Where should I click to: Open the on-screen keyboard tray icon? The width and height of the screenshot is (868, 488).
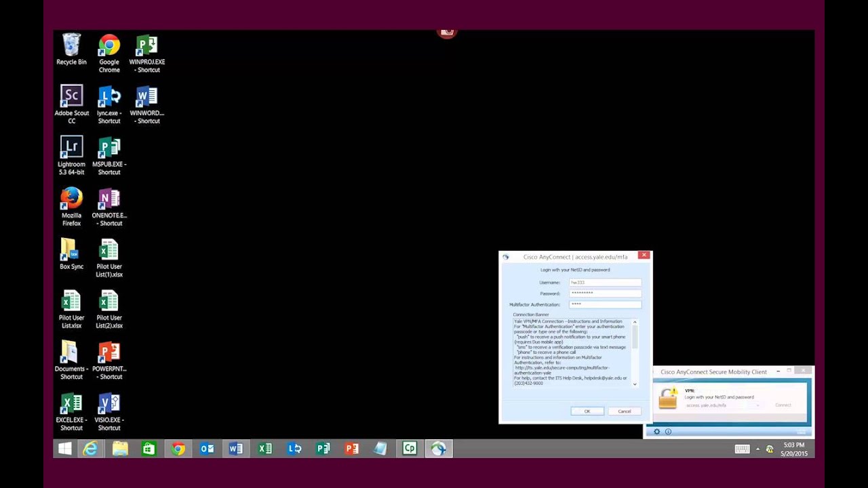pos(743,449)
